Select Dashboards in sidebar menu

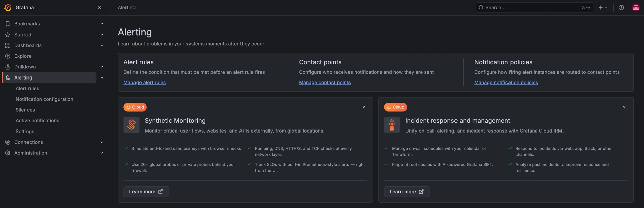28,45
